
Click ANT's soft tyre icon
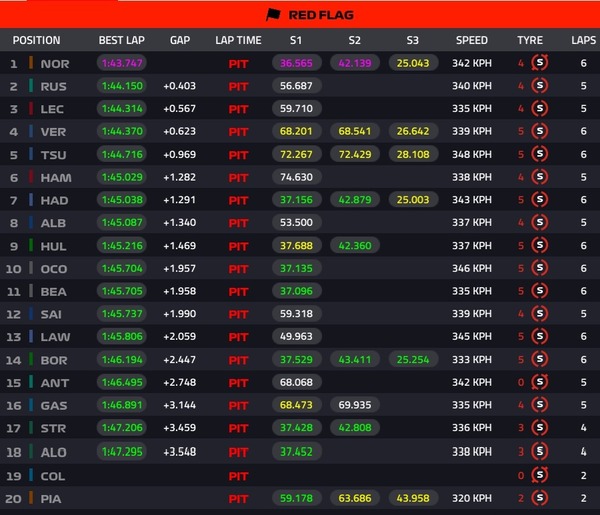coord(540,382)
